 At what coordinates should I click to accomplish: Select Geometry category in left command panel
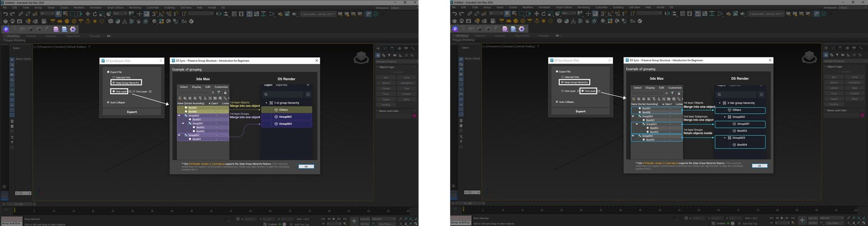(x=378, y=55)
